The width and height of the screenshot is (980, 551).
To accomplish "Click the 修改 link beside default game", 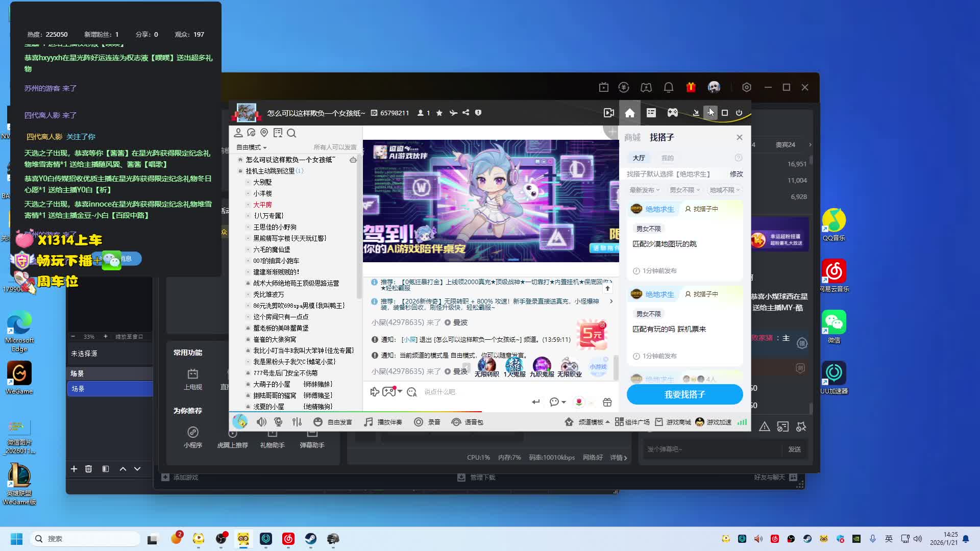I will click(x=736, y=174).
